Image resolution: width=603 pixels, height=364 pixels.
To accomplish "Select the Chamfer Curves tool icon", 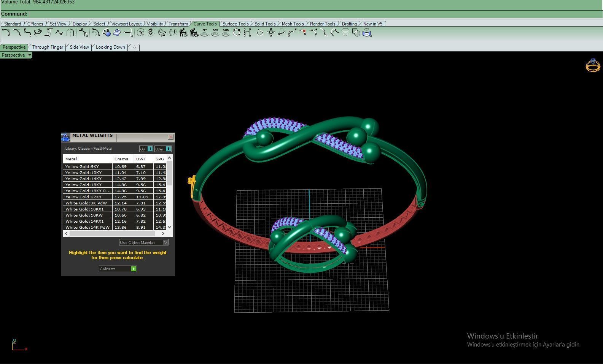I will coord(17,33).
